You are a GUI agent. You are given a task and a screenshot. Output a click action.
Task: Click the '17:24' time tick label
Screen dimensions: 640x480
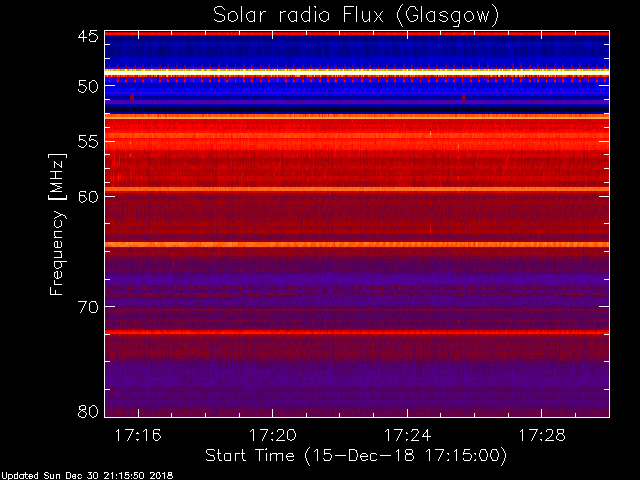point(407,436)
